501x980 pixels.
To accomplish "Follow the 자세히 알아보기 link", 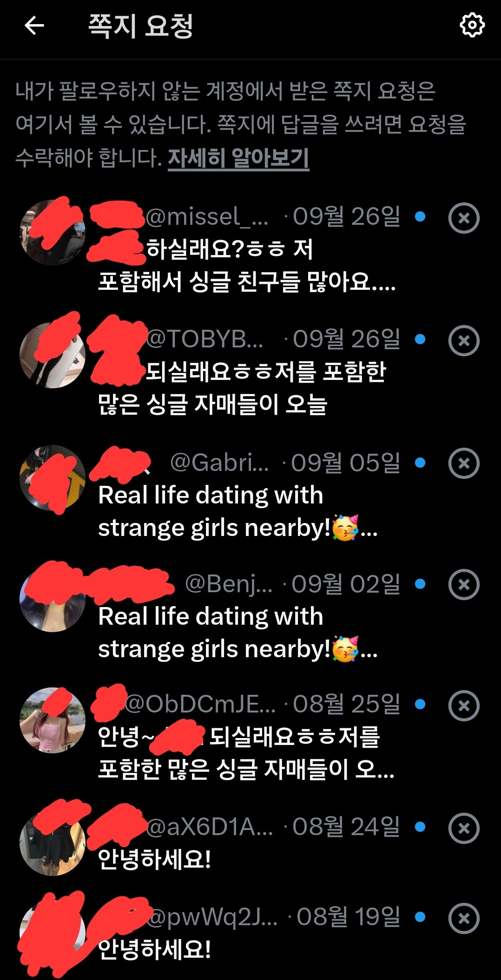I will pos(238,158).
